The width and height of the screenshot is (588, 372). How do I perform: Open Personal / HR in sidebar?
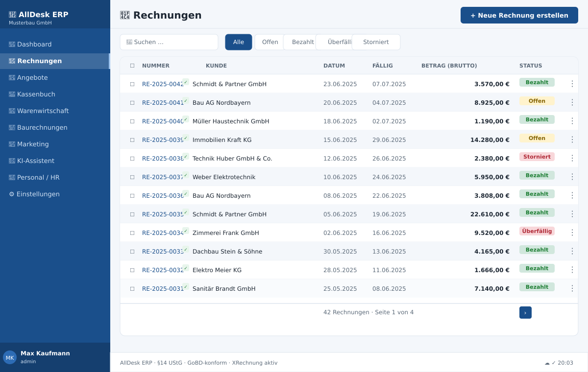coord(55,177)
